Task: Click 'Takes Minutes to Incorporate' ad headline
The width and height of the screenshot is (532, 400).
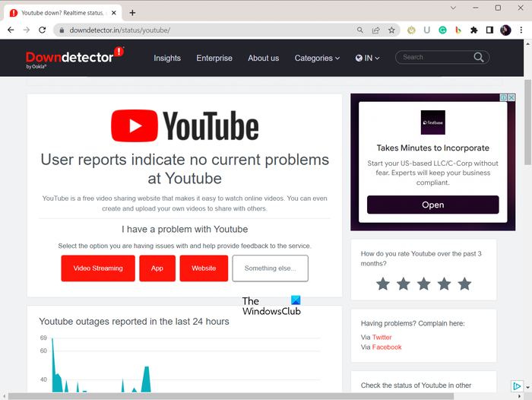Action: coord(433,148)
